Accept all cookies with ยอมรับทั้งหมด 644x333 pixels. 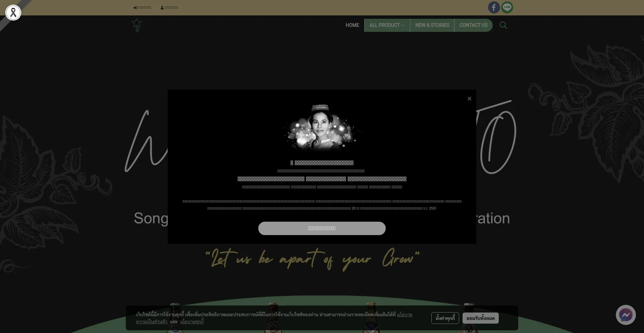coord(480,318)
